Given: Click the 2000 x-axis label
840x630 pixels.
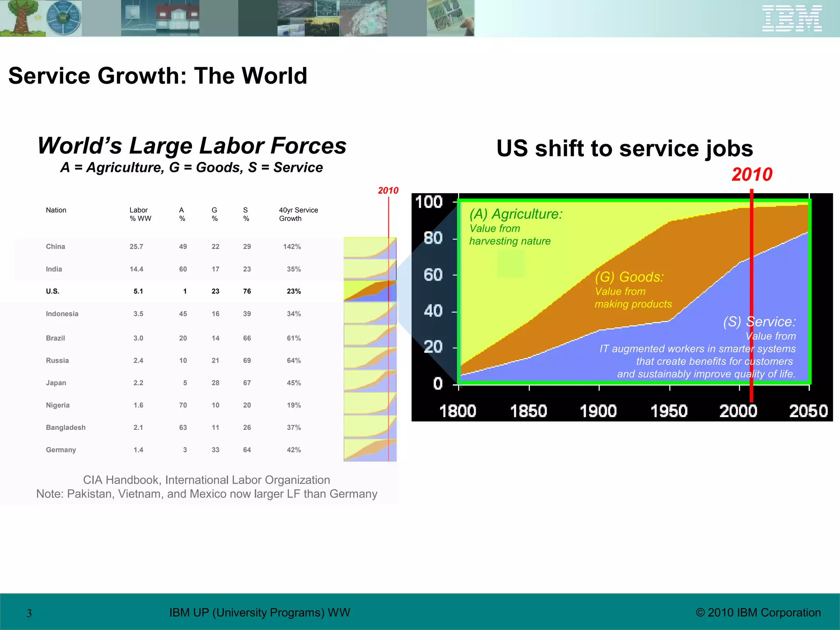Looking at the screenshot, I should point(738,411).
